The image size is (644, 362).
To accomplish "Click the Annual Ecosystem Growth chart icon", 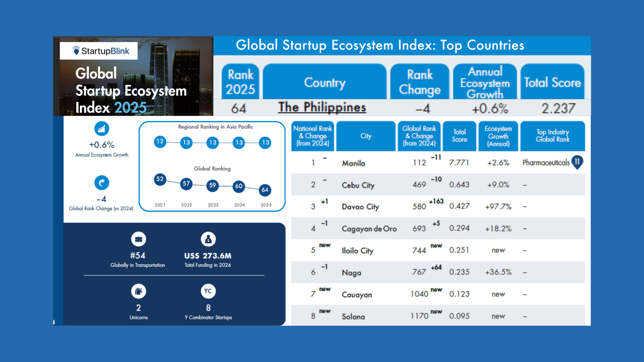I will pos(102,129).
